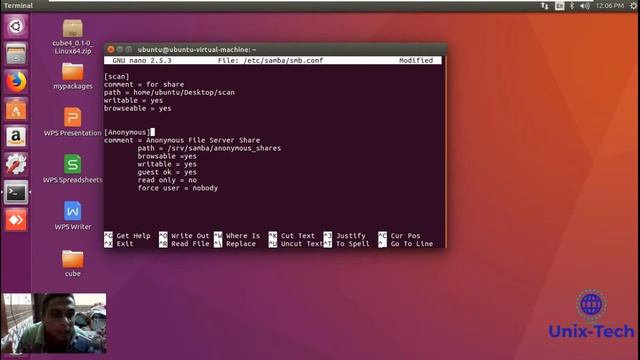Click the 'Get Help' nano shortcut

(127, 236)
